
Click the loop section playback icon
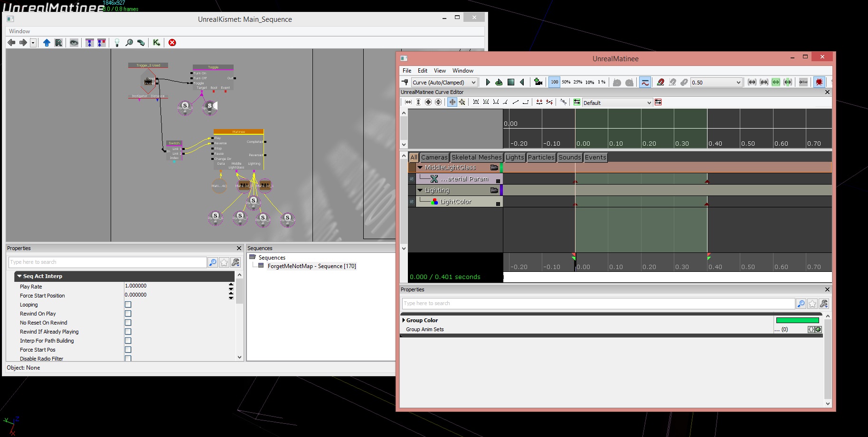tap(499, 82)
